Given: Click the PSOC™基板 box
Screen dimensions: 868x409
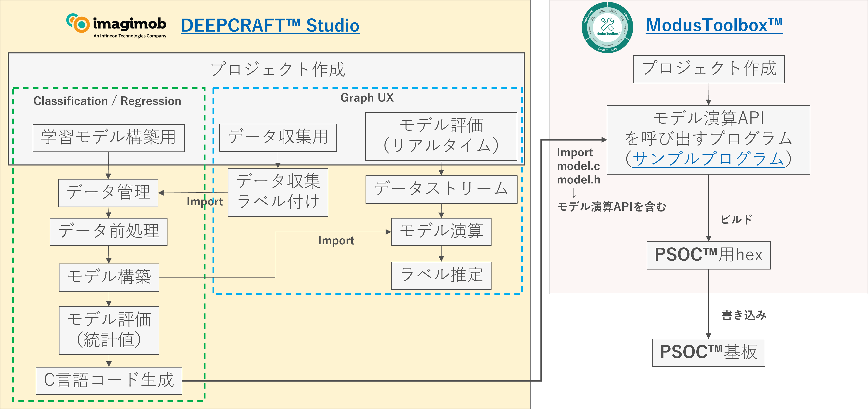Looking at the screenshot, I should [x=709, y=353].
